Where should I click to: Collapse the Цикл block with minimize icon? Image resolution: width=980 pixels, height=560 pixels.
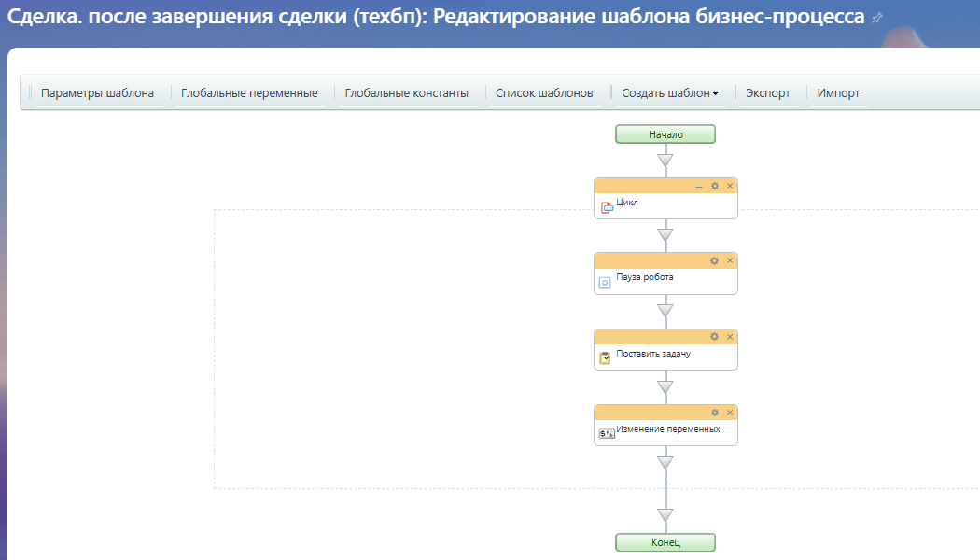699,186
